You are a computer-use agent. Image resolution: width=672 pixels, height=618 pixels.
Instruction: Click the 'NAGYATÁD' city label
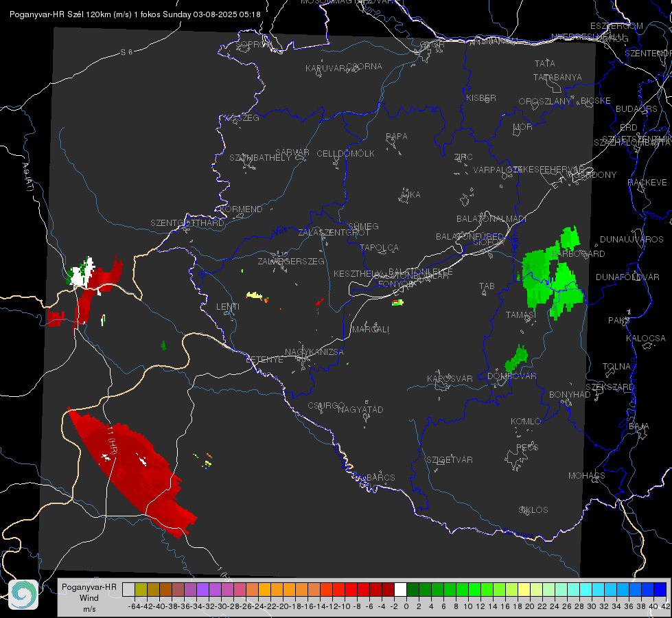(360, 409)
